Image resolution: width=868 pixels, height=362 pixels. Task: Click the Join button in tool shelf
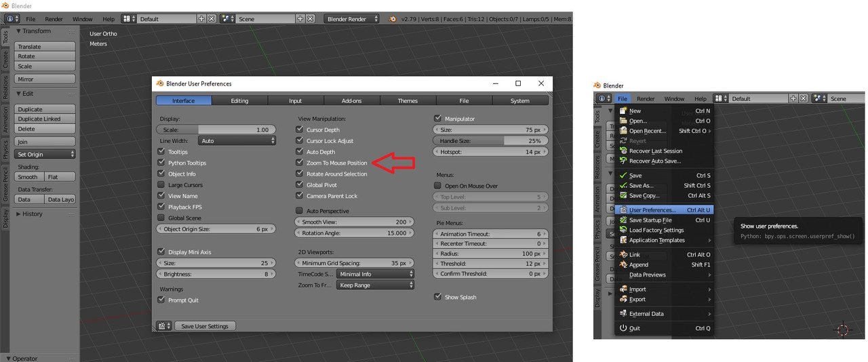(45, 142)
